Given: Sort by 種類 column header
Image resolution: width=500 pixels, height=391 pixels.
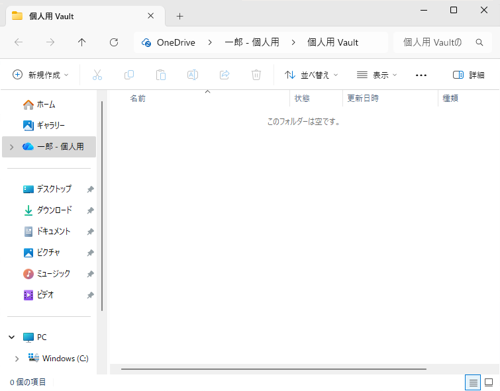Looking at the screenshot, I should pos(468,98).
